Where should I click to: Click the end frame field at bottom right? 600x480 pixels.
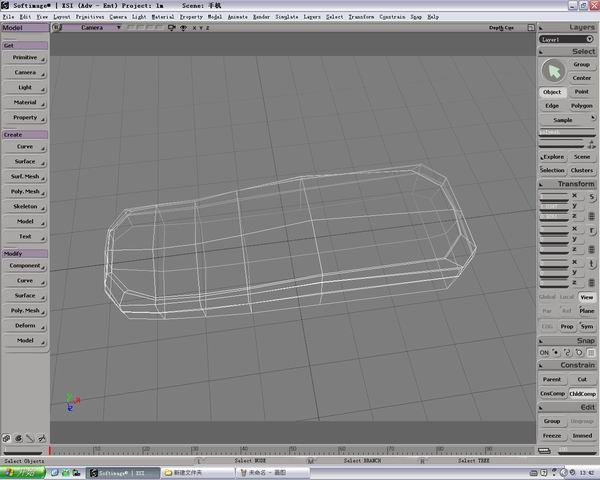pyautogui.click(x=577, y=451)
